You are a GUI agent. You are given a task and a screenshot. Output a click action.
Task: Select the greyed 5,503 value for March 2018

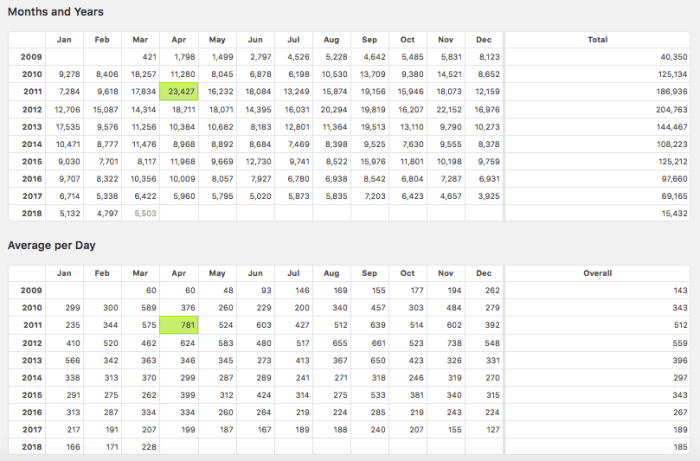click(145, 213)
